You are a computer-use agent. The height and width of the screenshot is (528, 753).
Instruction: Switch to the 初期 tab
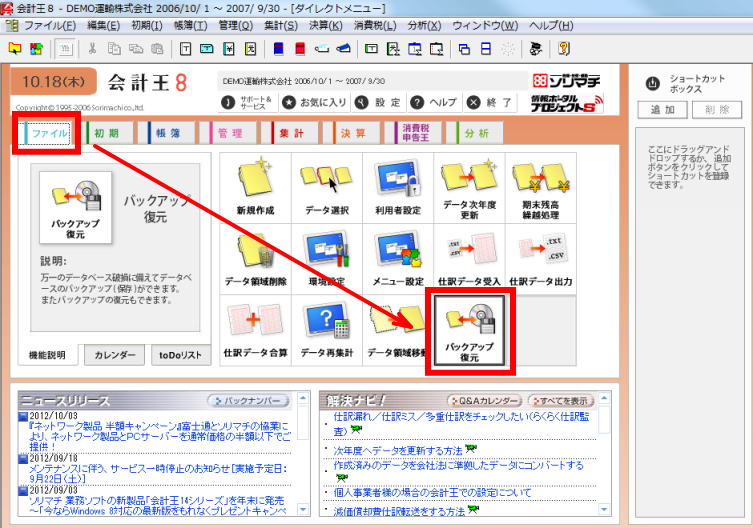click(105, 132)
